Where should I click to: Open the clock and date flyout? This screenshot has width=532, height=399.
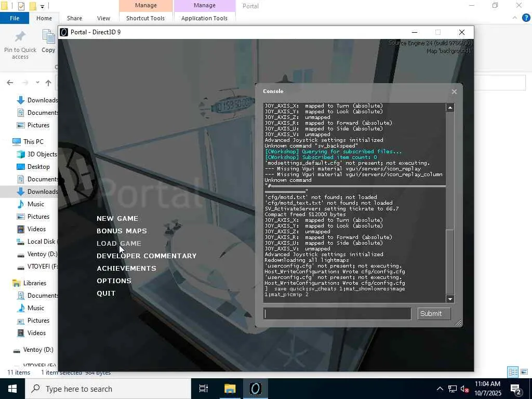click(487, 389)
